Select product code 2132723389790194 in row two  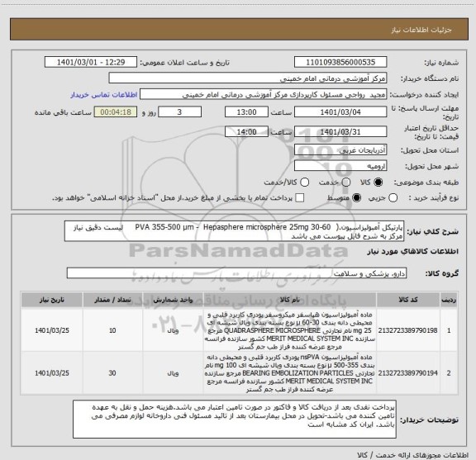pyautogui.click(x=408, y=373)
